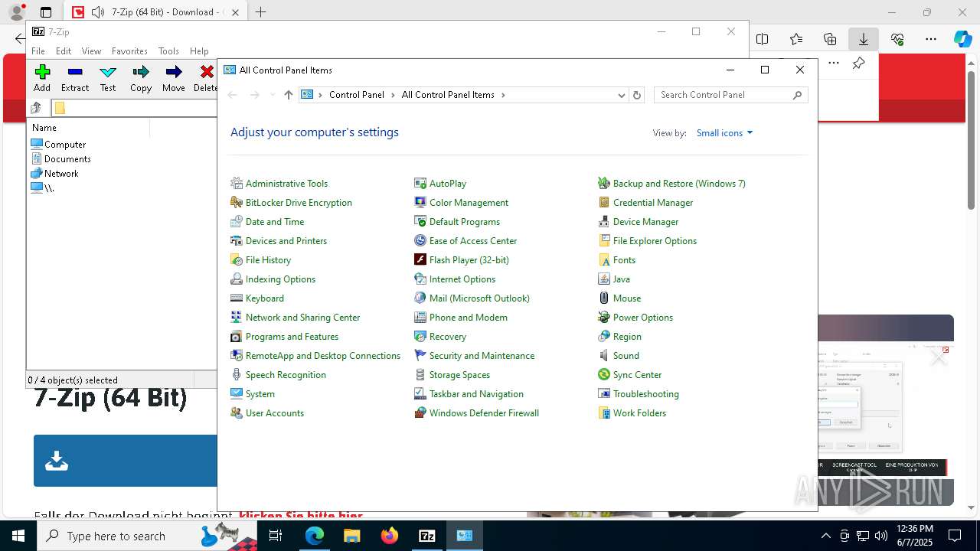Refresh the Control Panel address bar

coord(636,95)
